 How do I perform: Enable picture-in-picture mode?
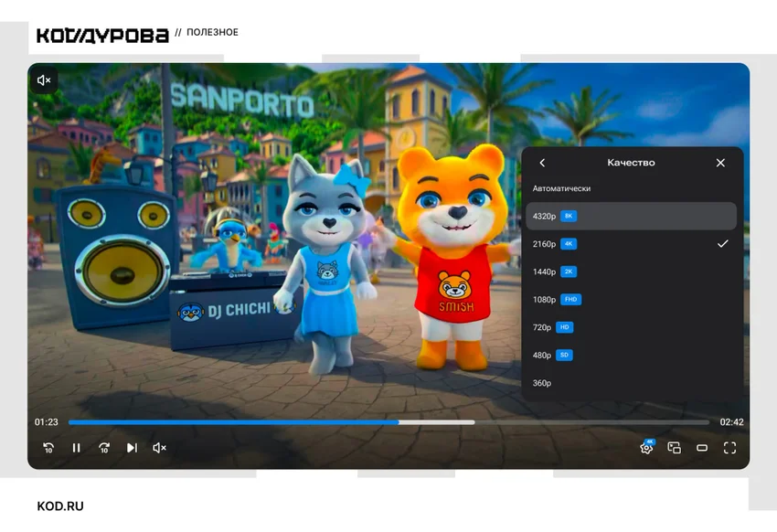click(x=674, y=448)
